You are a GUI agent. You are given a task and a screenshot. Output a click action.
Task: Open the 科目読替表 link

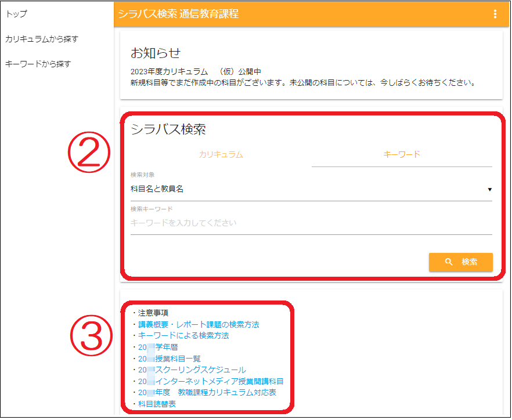[157, 404]
